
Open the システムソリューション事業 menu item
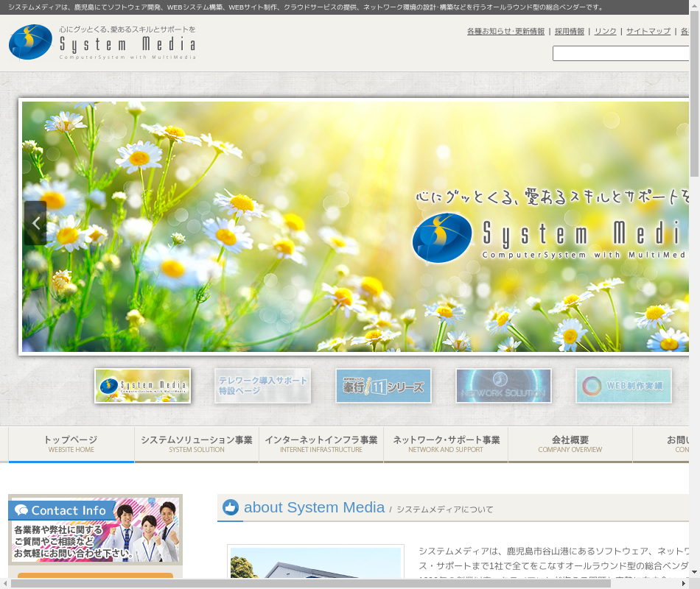tap(197, 444)
